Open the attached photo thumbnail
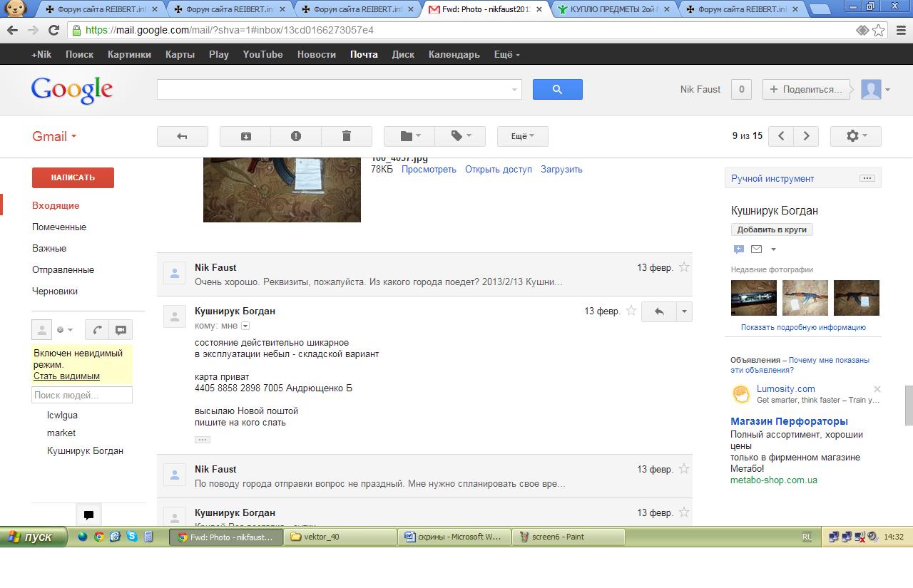Image resolution: width=913 pixels, height=588 pixels. (x=282, y=189)
